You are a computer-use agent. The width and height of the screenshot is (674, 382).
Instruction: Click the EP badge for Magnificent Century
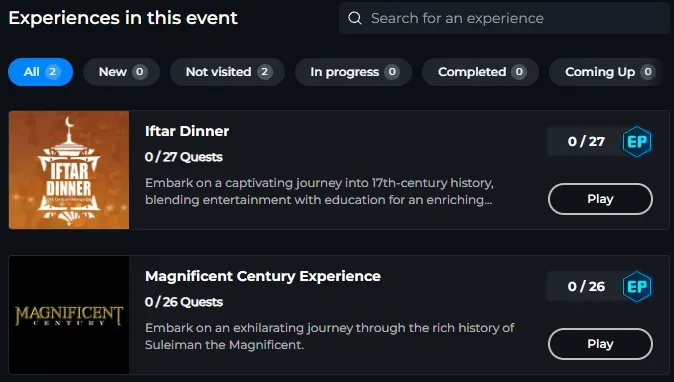pyautogui.click(x=637, y=286)
